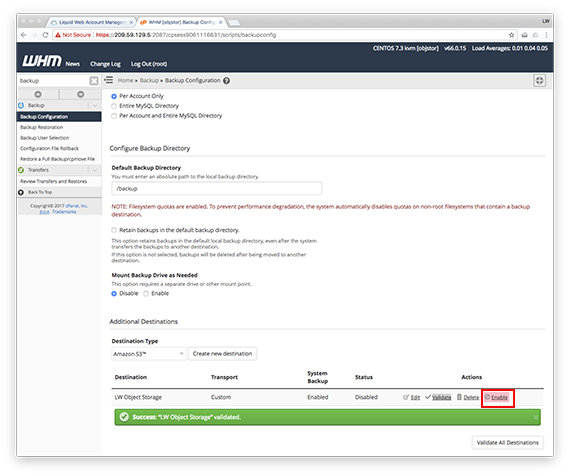Click the Disabled status cell

tap(366, 397)
